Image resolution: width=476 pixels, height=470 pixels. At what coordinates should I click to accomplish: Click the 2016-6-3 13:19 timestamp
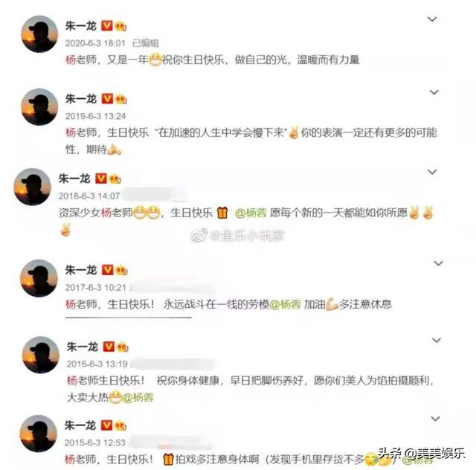point(97,364)
